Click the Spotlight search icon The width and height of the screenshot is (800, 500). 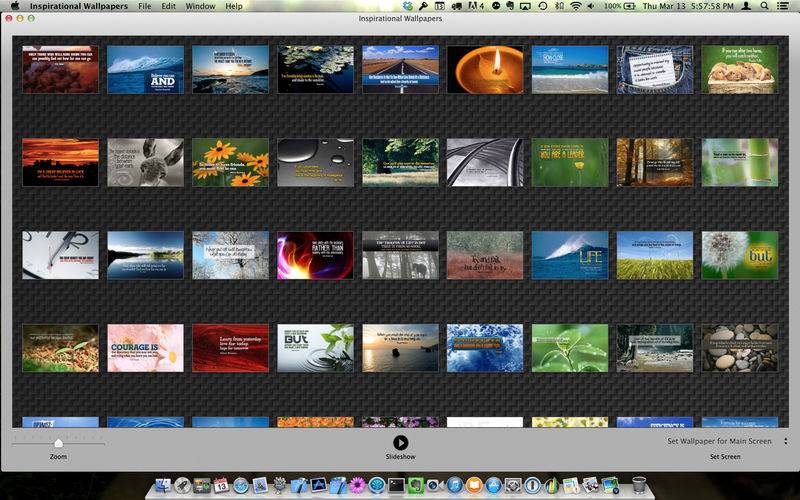point(764,6)
